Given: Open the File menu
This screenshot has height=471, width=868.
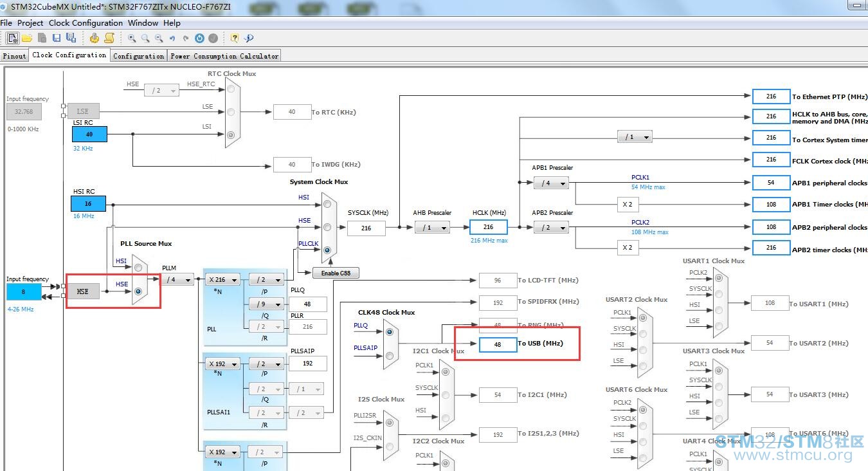Looking at the screenshot, I should [6, 23].
